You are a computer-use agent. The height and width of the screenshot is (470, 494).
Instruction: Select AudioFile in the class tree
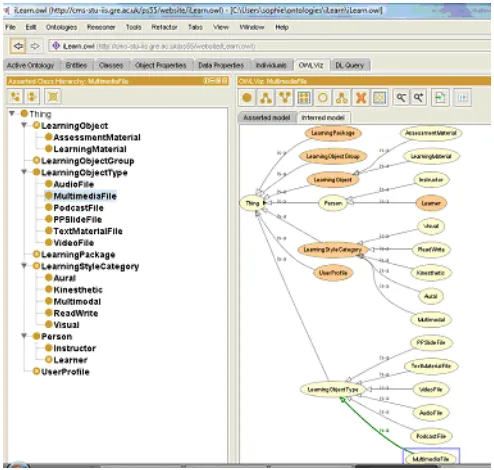[74, 184]
